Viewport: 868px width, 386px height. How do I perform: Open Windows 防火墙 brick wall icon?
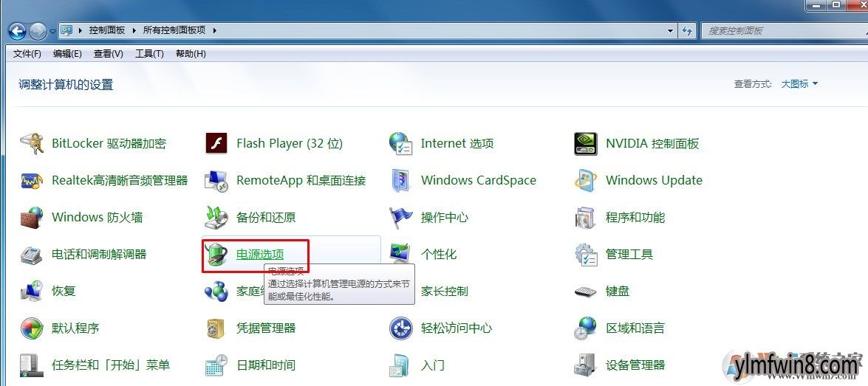32,217
